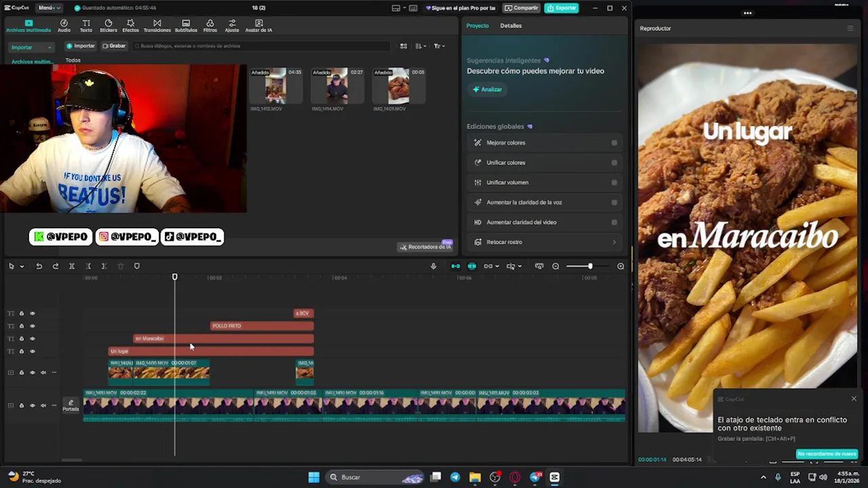Toggle the Mejorar colores option
The width and height of the screenshot is (868, 488).
(x=614, y=143)
